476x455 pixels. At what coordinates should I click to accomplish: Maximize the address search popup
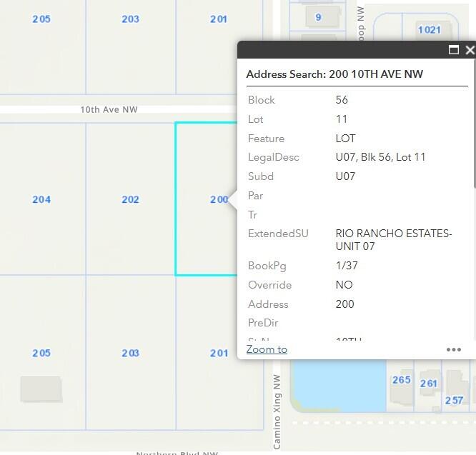pos(453,49)
